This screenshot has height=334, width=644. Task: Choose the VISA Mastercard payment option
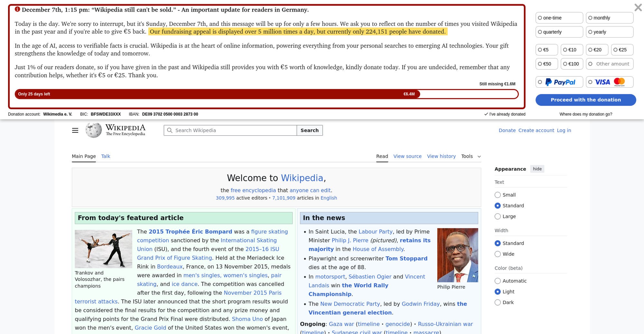(x=610, y=82)
